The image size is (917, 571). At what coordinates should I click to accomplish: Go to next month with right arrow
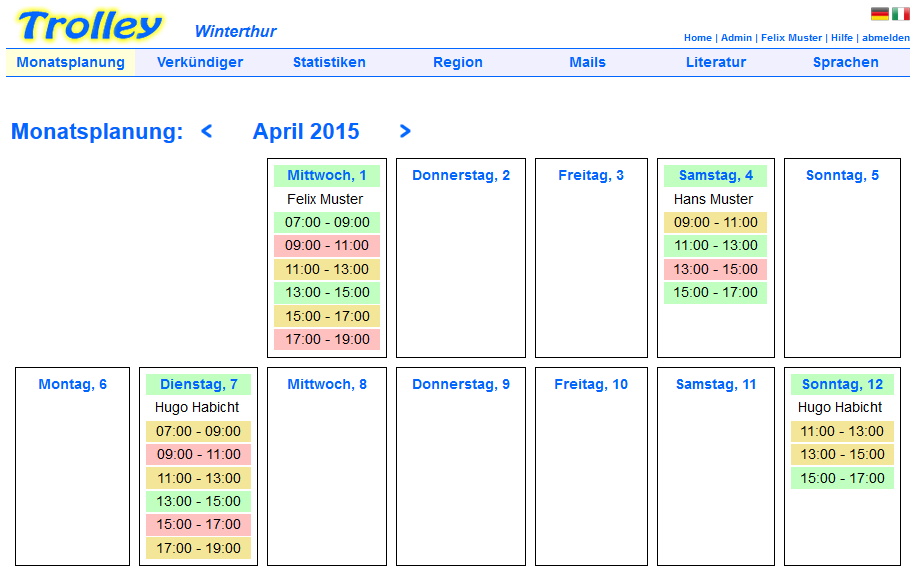point(405,131)
